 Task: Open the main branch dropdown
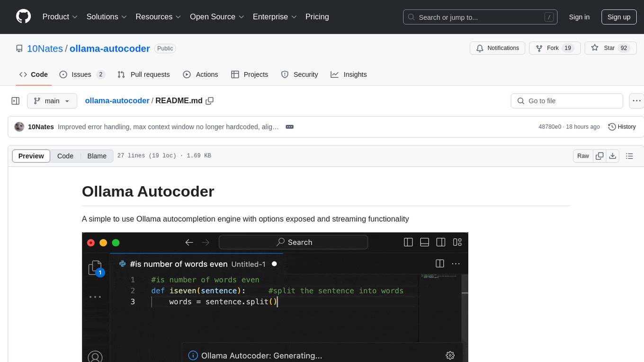52,101
